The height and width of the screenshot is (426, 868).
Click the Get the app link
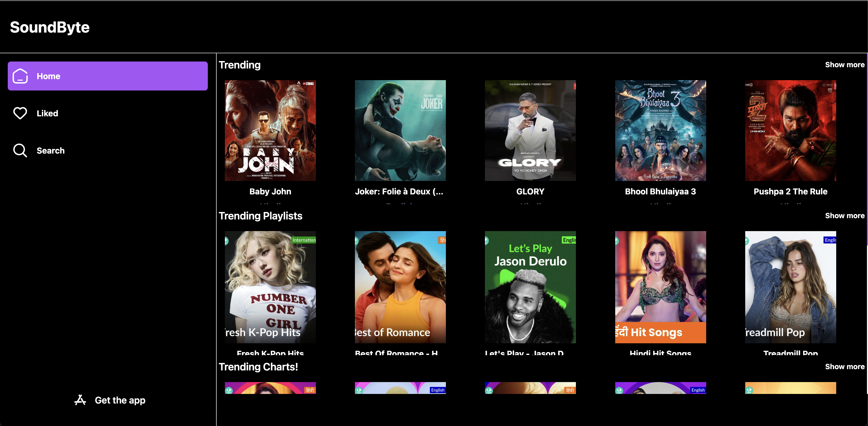[110, 400]
